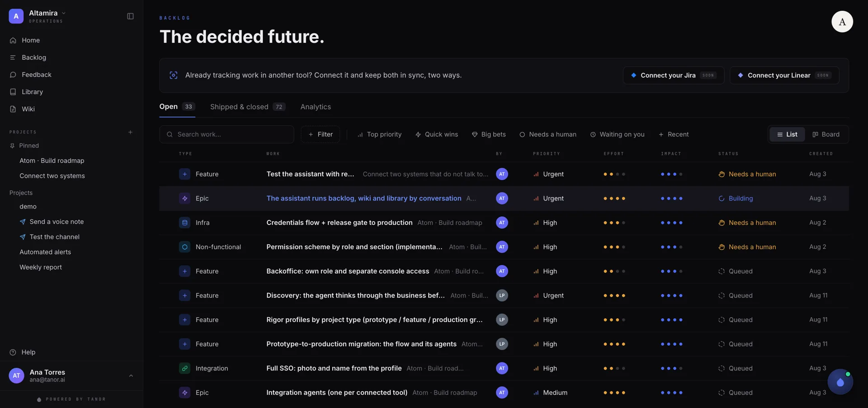This screenshot has width=868, height=408.
Task: Open the floating assistant chat bubble
Action: (840, 382)
